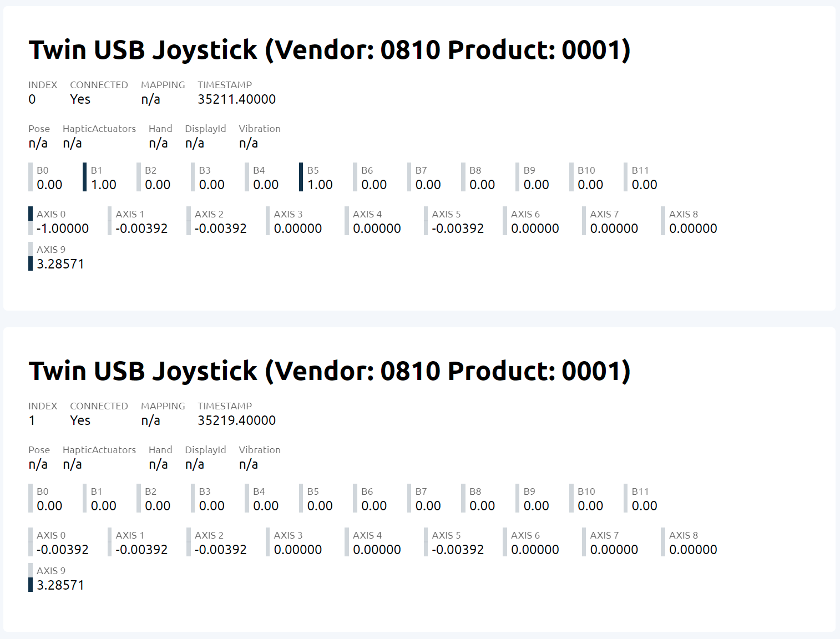Click the first Twin USB Joystick heading
Screen dimensions: 840x639
(329, 50)
